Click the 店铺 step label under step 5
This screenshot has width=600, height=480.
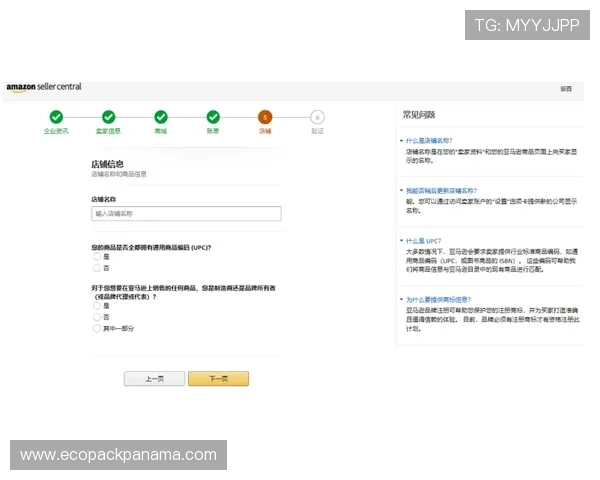[x=265, y=131]
